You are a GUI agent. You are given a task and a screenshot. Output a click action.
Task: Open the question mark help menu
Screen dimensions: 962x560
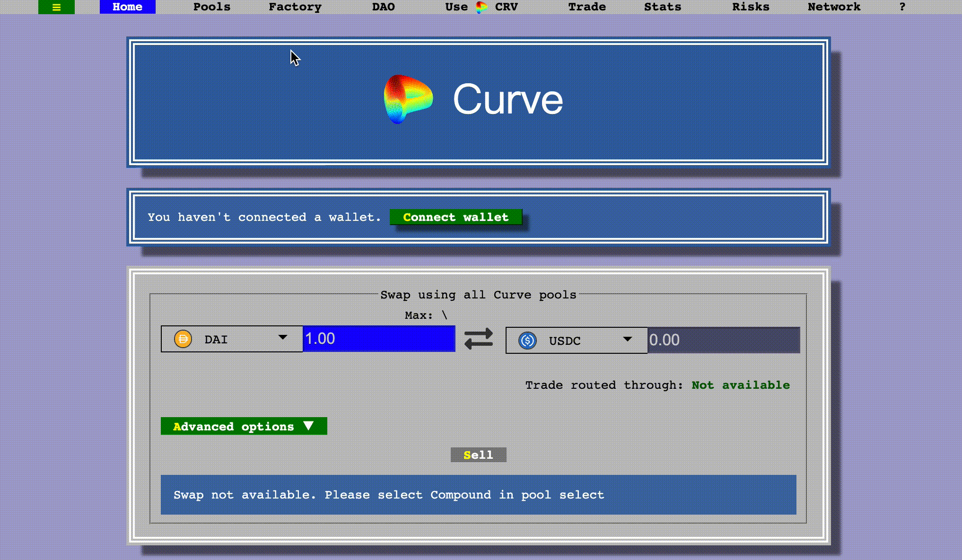[902, 7]
